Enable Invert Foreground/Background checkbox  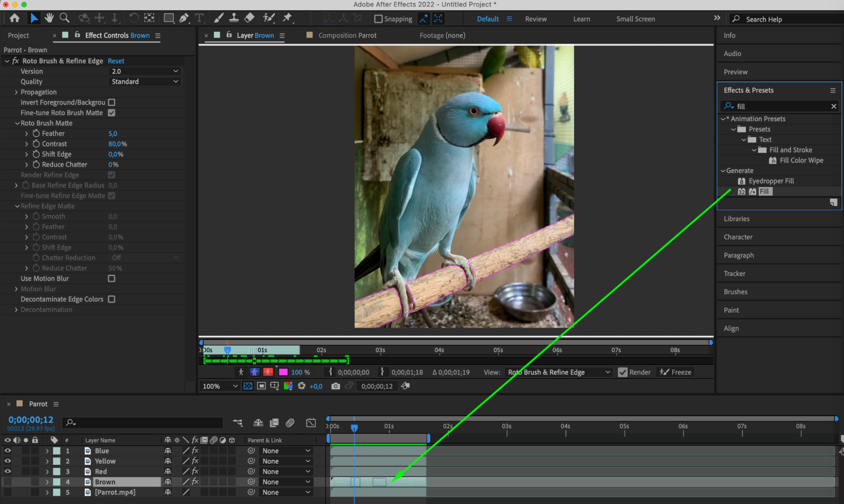(x=111, y=102)
